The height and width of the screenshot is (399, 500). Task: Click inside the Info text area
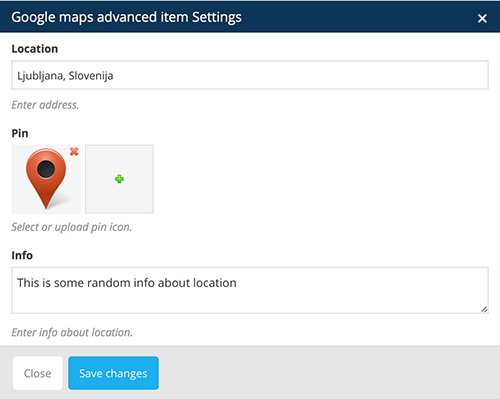pos(250,290)
